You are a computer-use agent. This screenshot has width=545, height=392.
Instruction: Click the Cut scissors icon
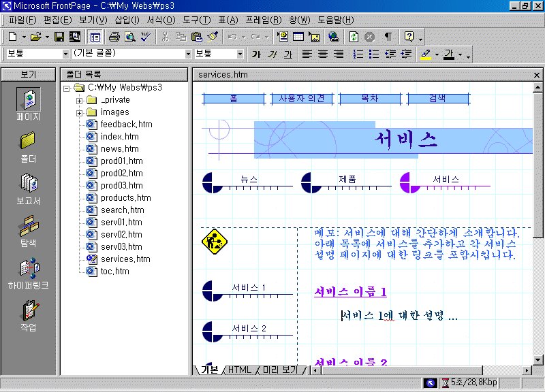tap(166, 37)
